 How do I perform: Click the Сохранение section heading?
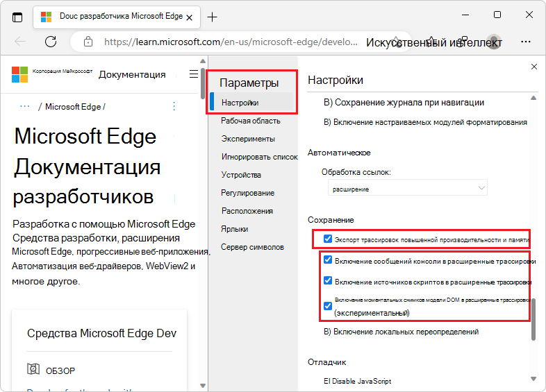331,220
